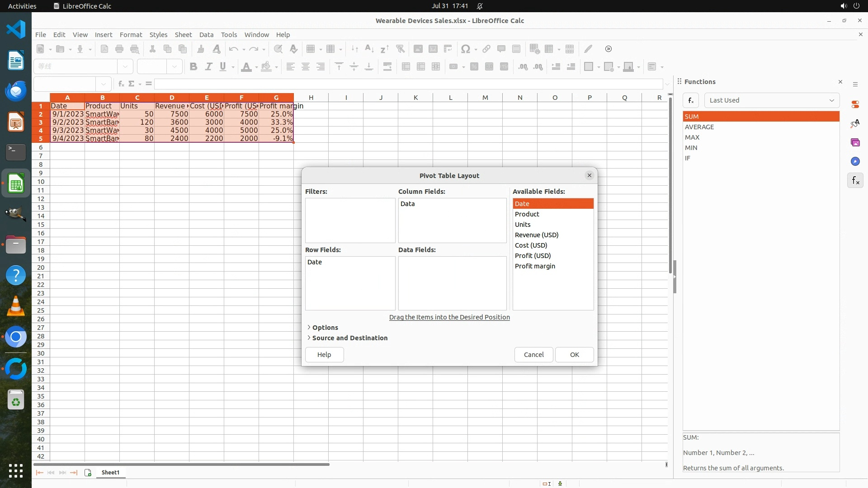Open the sidebar settings hamburger menu
This screenshot has height=488, width=868.
pos(855,84)
